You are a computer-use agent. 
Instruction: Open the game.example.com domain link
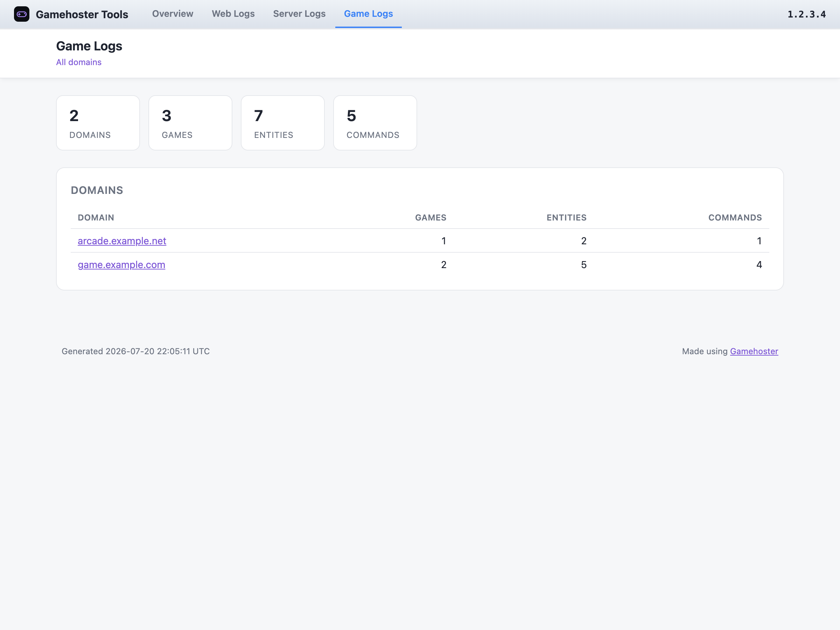point(121,265)
